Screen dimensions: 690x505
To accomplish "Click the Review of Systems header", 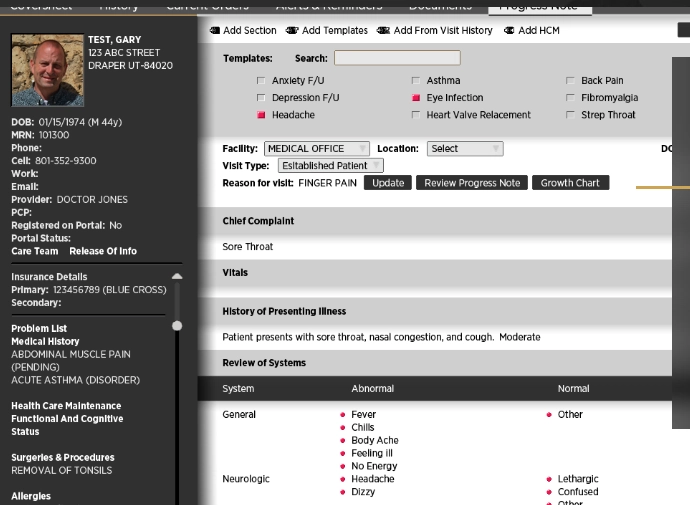I will point(264,363).
